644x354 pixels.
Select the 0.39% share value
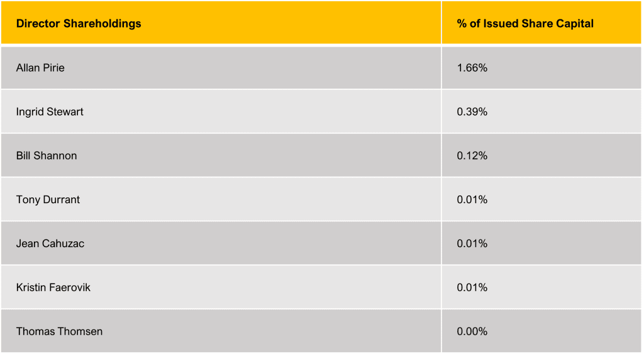[x=472, y=112]
